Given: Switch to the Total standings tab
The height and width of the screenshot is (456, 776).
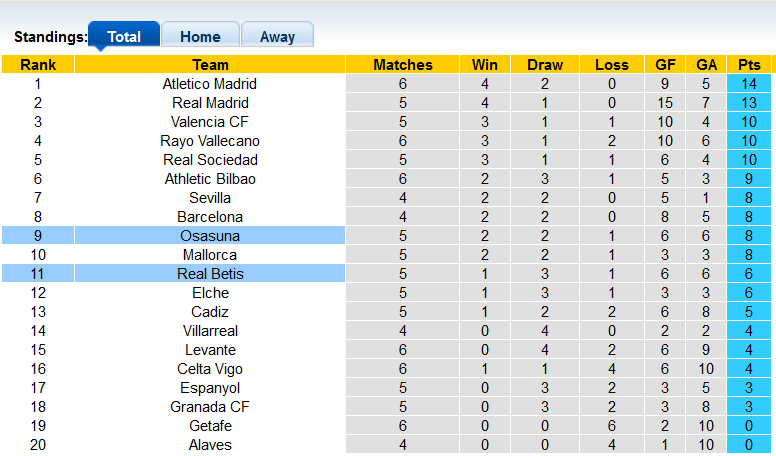Looking at the screenshot, I should click(123, 36).
